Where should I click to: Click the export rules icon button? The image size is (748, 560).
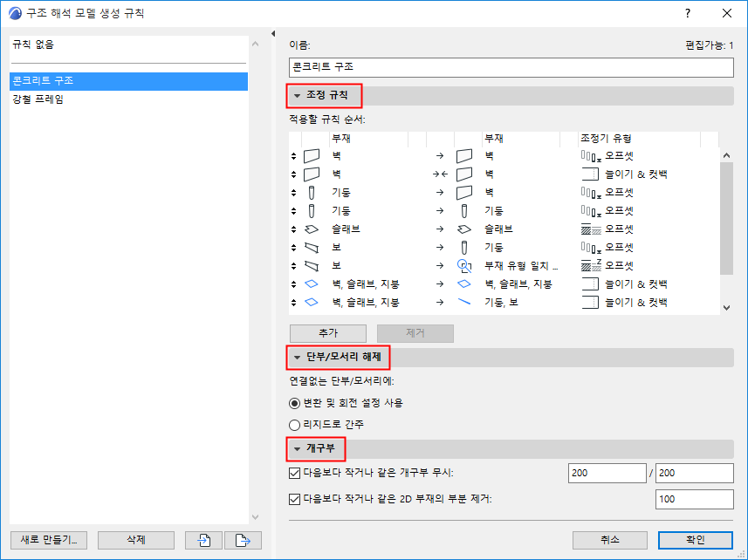coord(243,540)
